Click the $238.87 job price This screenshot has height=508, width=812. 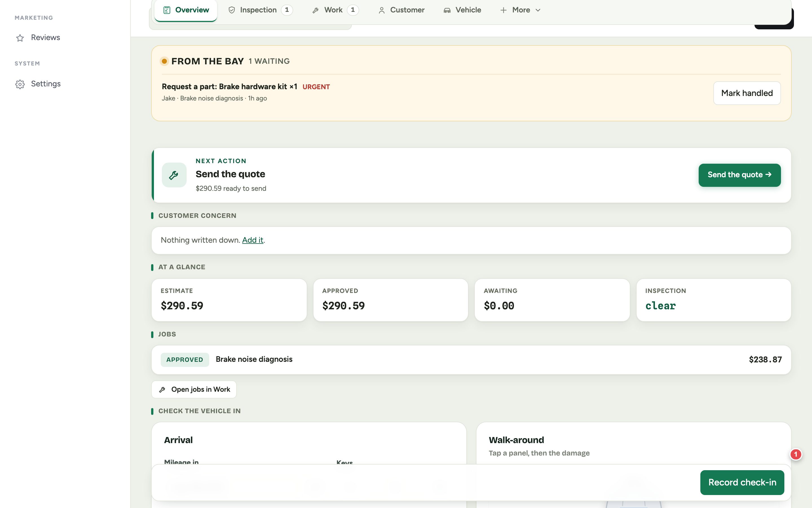click(765, 360)
